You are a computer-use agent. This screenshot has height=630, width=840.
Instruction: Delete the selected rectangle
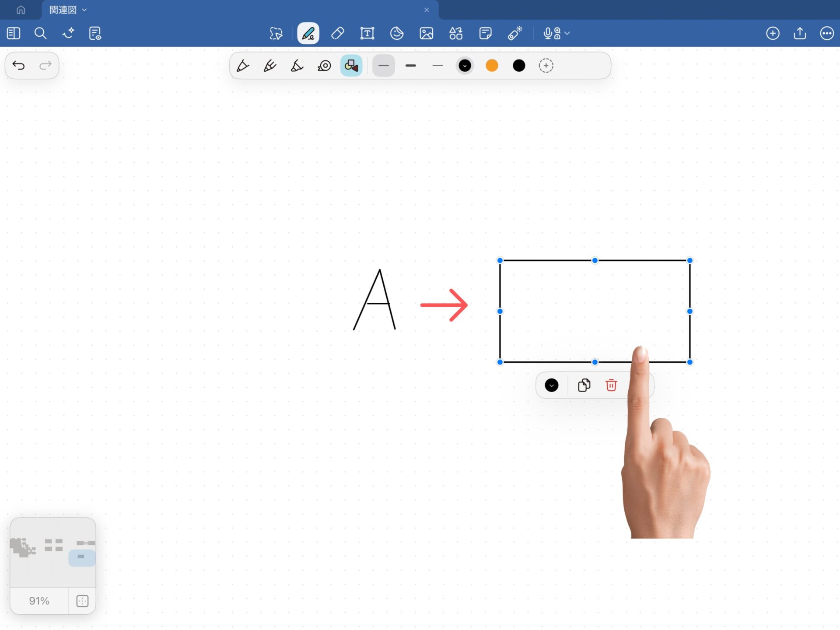(x=611, y=385)
